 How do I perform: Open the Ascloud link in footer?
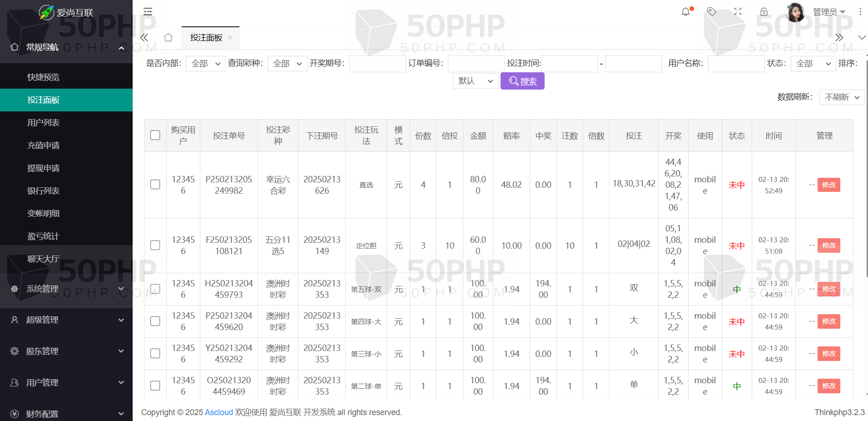point(218,412)
